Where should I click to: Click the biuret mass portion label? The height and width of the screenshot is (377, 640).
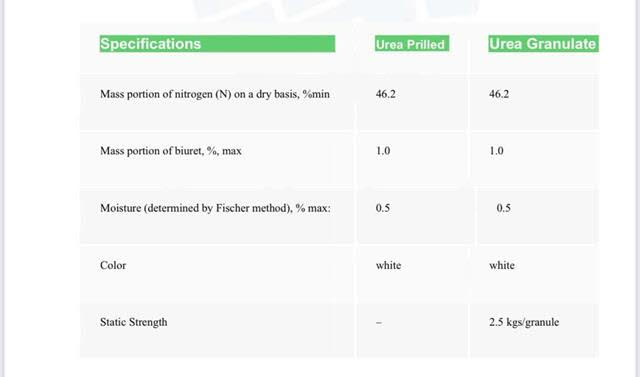(x=171, y=151)
